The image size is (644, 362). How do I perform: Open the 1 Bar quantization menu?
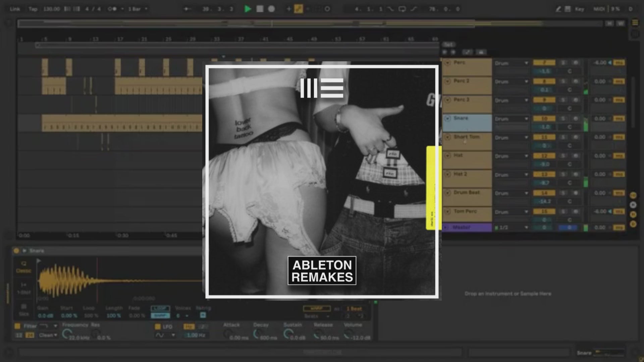click(138, 9)
